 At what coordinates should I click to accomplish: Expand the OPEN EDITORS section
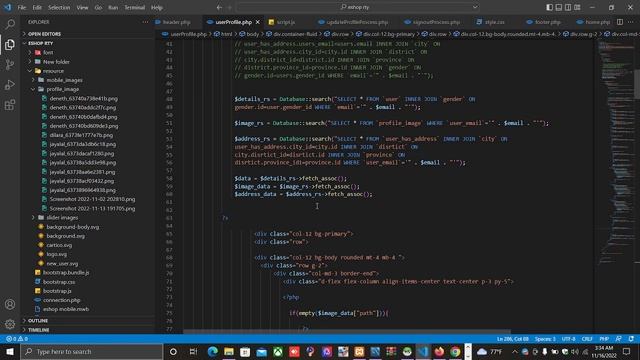click(x=44, y=34)
